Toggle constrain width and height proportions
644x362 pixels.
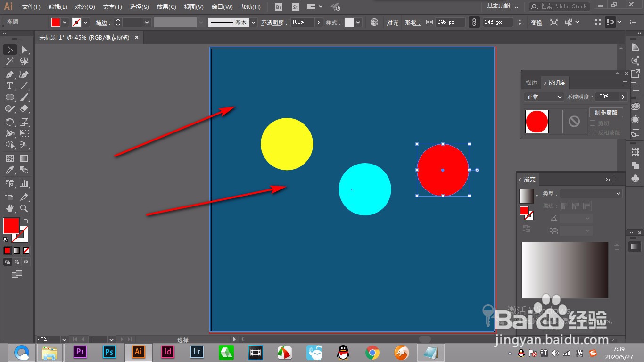[x=474, y=22]
